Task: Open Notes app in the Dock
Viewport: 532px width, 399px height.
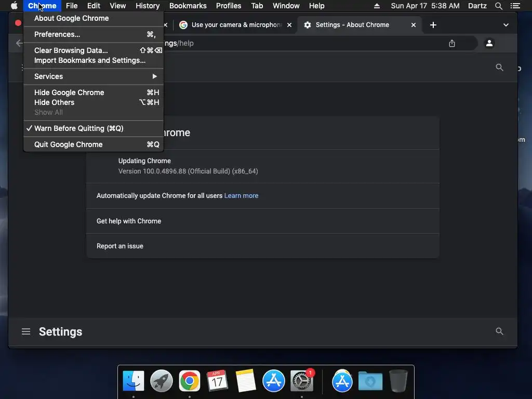Action: [x=246, y=381]
